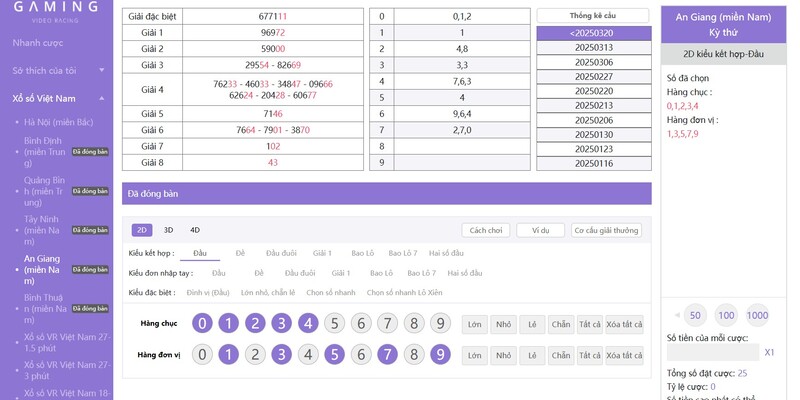
Task: Open Cơ cấu giải thưởng prize structure
Action: [606, 230]
